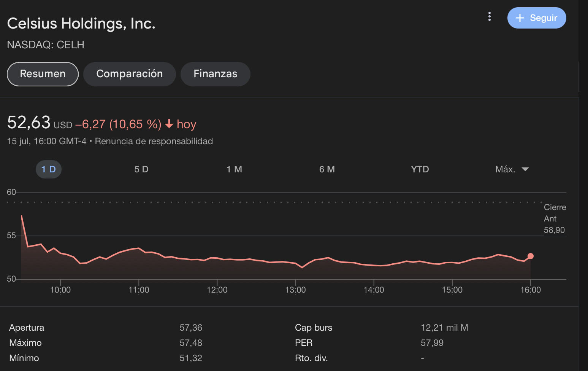Switch chart to 1 M range
The image size is (588, 371).
234,169
